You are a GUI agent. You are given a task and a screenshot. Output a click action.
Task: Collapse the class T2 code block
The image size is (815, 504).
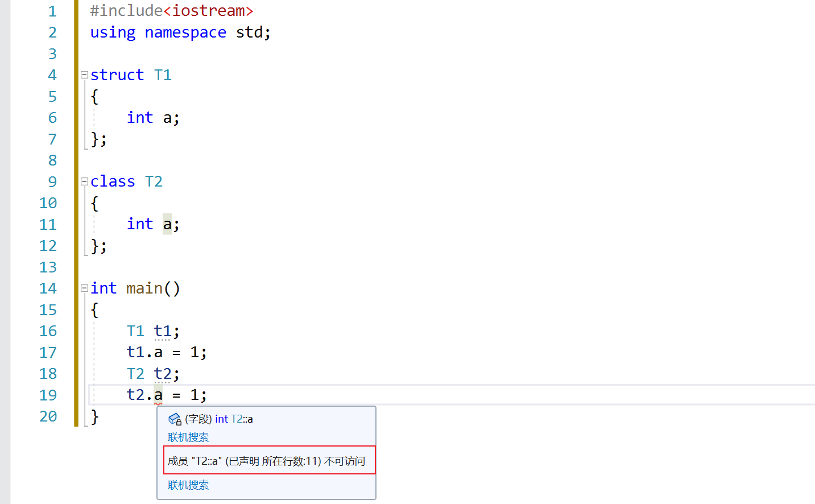coord(84,181)
